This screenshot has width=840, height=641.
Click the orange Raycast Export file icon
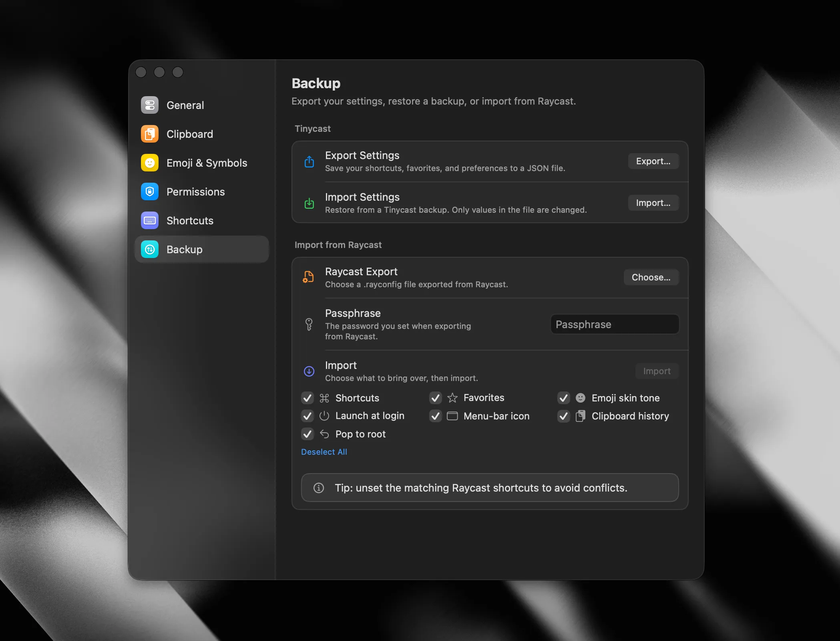(x=308, y=277)
